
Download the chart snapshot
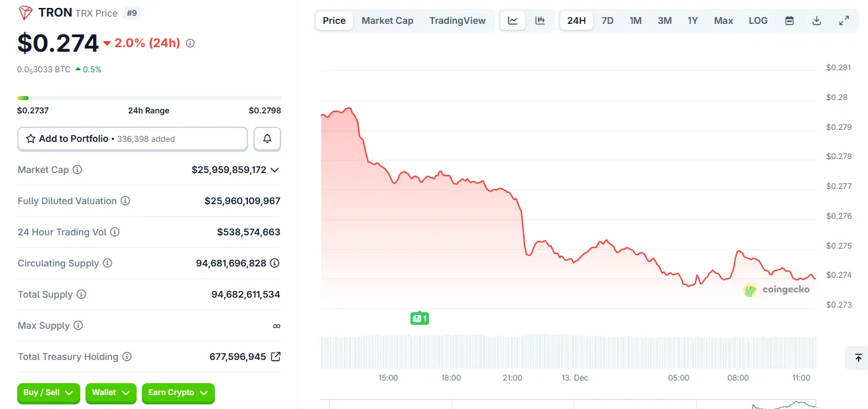816,21
